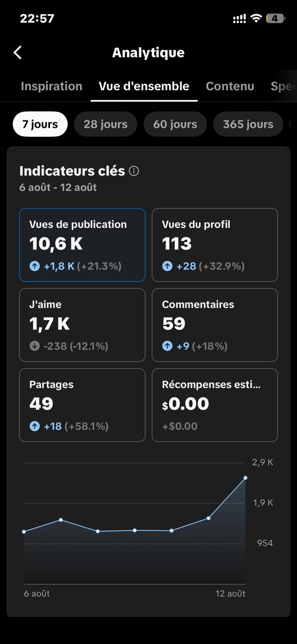Viewport: 297px width, 644px height.
Task: Tap the up arrow beside +1,8 K
Action: [34, 266]
